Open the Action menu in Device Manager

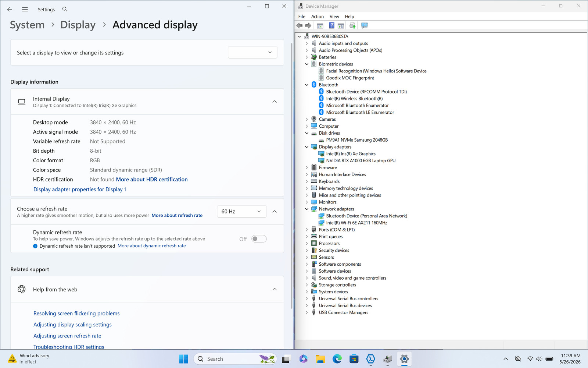point(318,17)
